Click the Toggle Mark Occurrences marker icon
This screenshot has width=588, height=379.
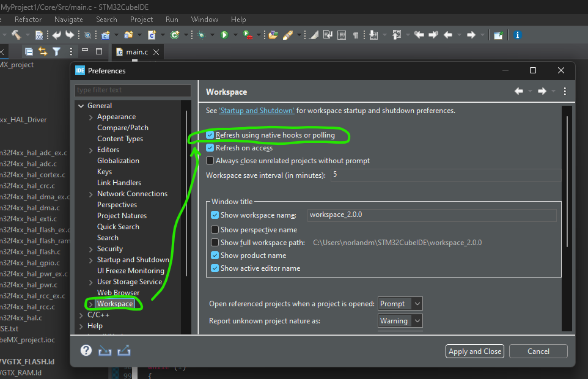pyautogui.click(x=314, y=35)
